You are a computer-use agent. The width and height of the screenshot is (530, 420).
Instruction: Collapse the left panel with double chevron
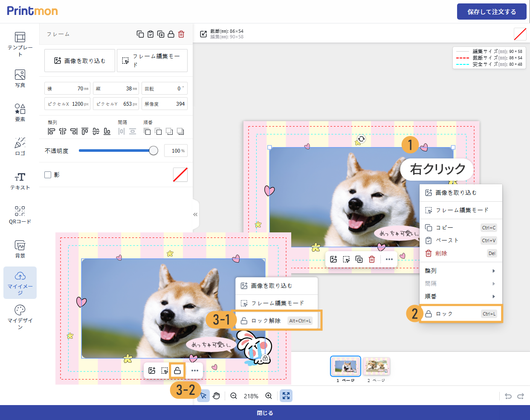tap(195, 214)
